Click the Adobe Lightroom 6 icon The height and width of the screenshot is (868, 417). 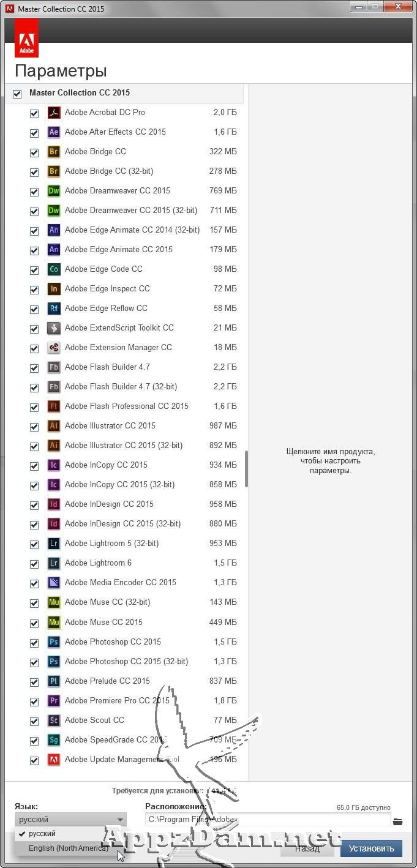click(x=54, y=563)
